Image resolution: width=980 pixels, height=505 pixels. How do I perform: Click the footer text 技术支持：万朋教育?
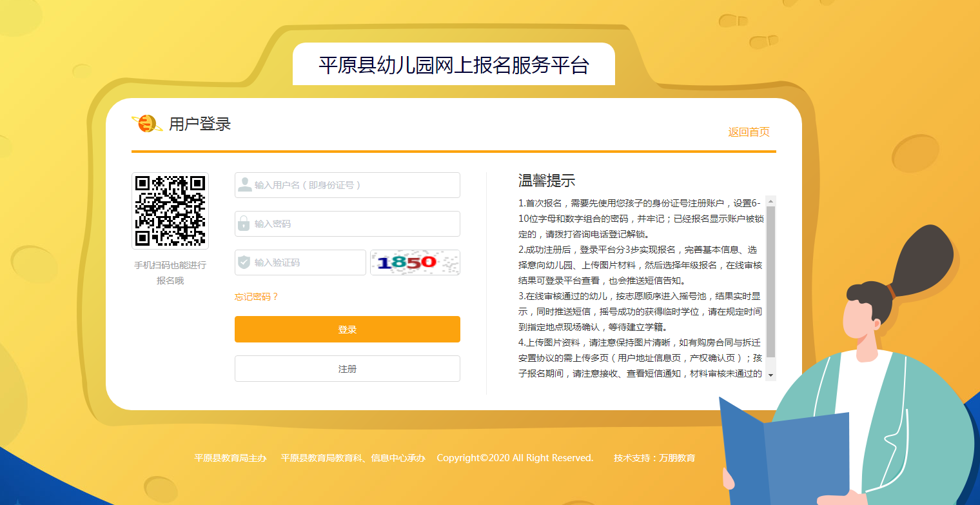pos(655,458)
